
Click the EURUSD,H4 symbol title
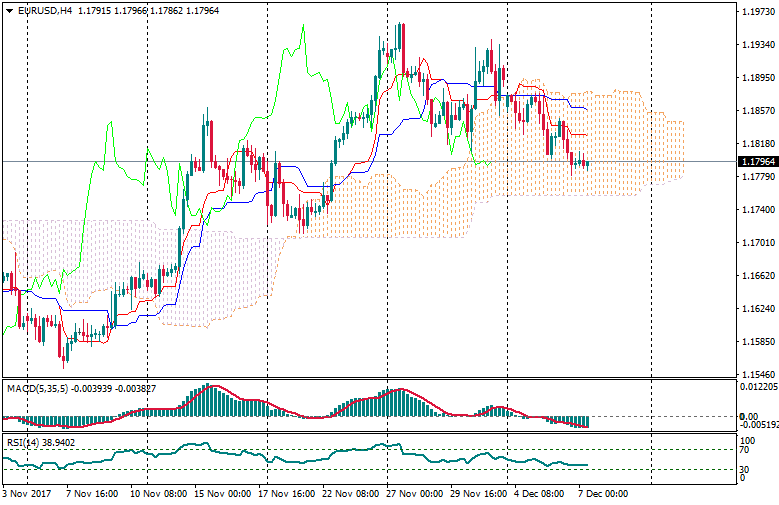45,10
